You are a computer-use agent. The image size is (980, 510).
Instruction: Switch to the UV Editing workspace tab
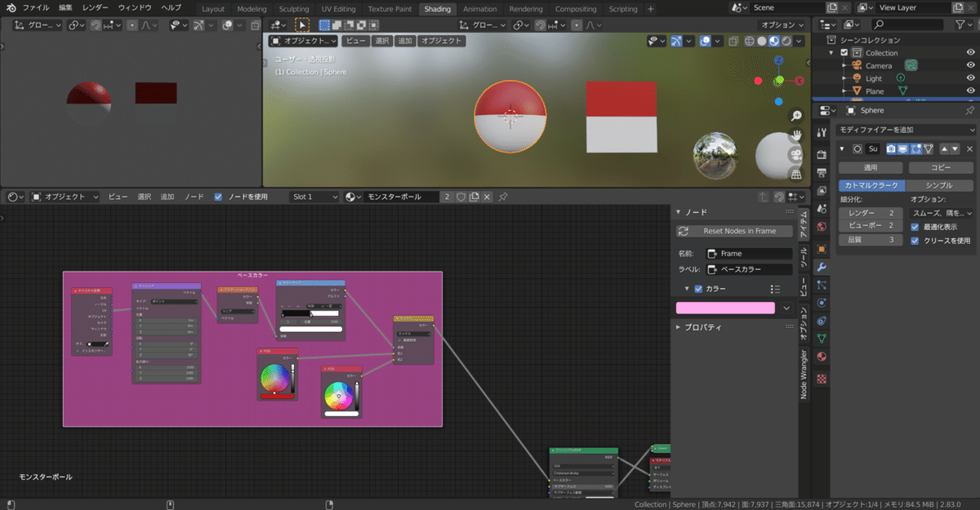tap(338, 9)
